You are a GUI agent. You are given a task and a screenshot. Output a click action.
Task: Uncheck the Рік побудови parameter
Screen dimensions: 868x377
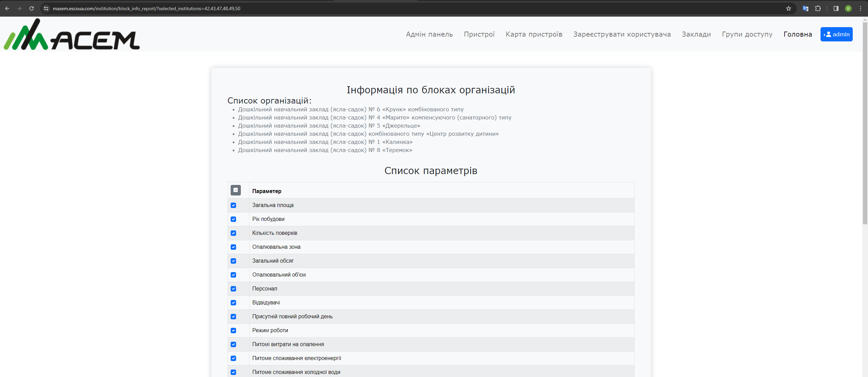(x=233, y=219)
